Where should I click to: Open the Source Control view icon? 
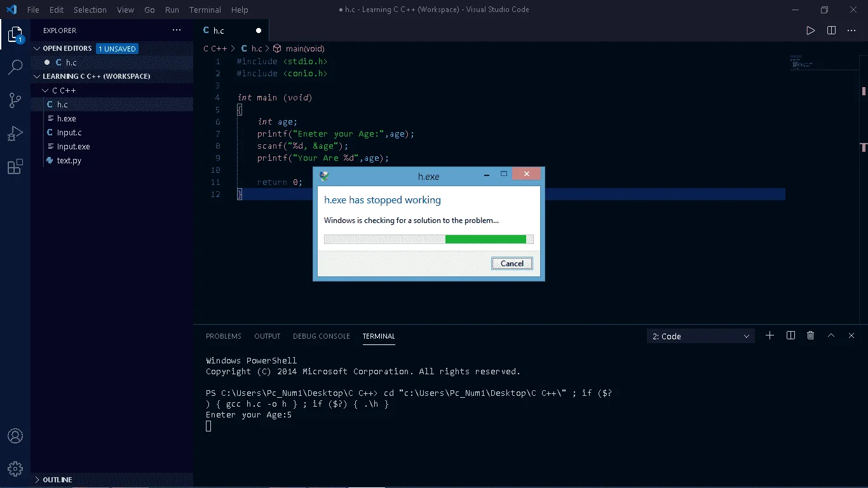click(15, 100)
